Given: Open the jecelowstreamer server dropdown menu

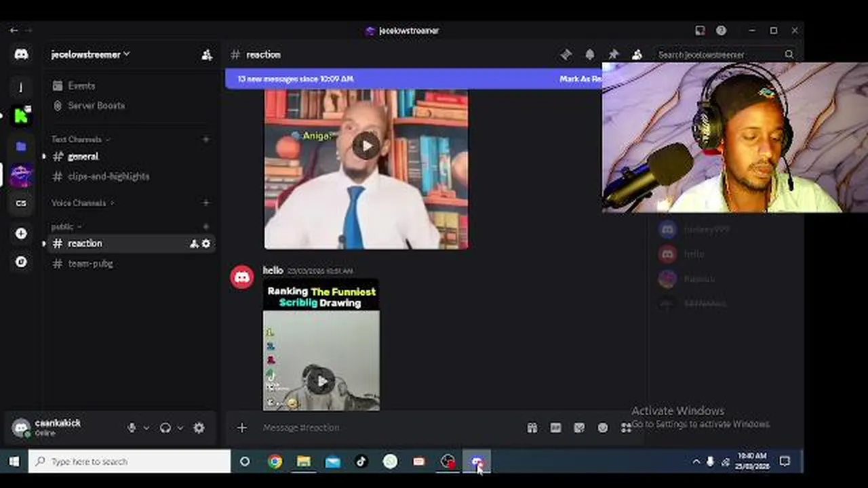Looking at the screenshot, I should pyautogui.click(x=90, y=54).
